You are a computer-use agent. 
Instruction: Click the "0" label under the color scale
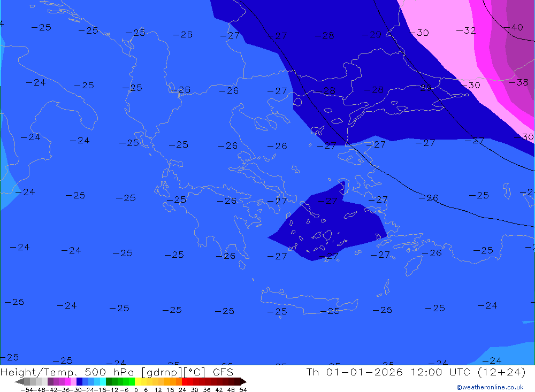tap(136, 390)
